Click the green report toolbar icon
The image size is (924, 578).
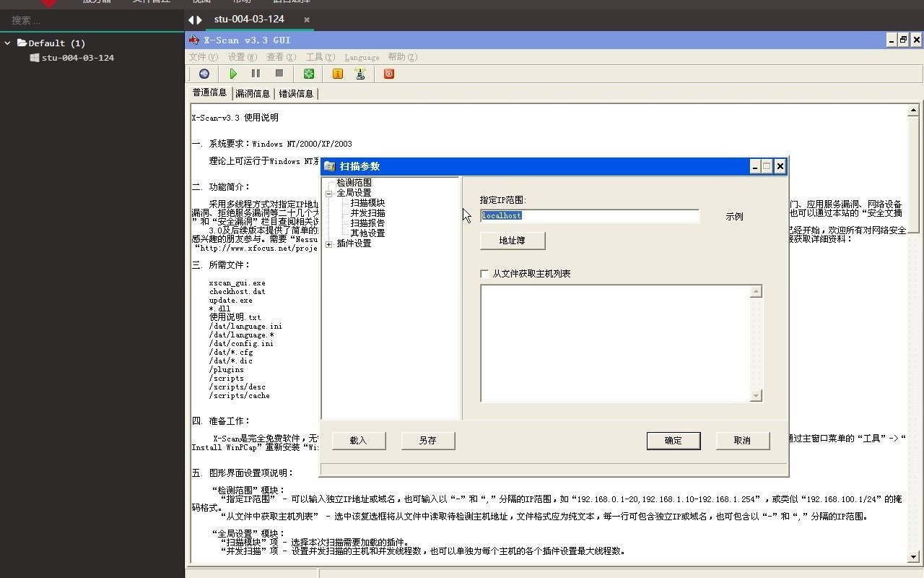click(309, 74)
